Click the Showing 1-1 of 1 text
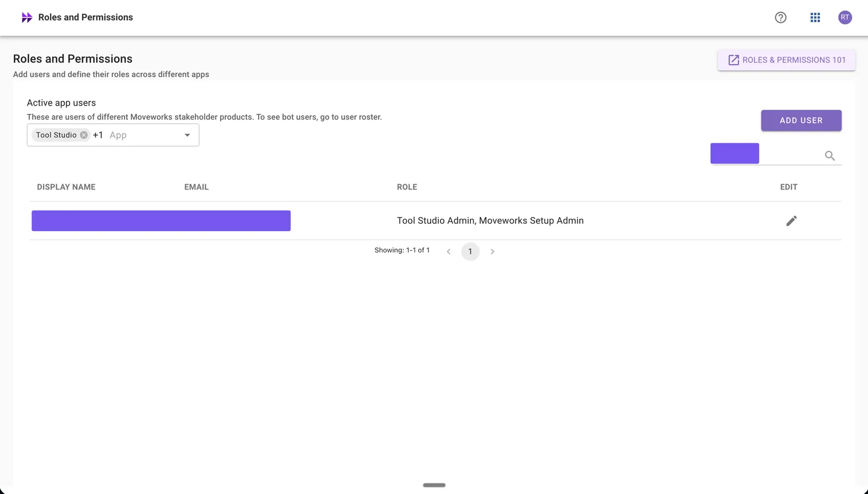Viewport: 868px width, 494px height. tap(402, 250)
